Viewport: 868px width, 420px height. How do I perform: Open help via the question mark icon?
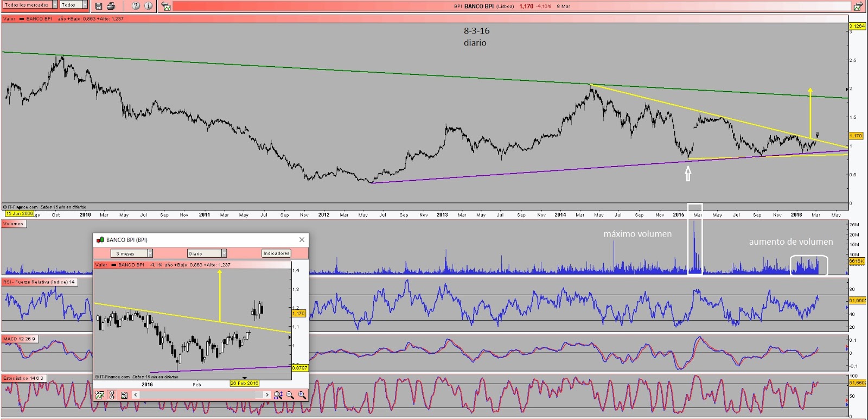[136, 6]
